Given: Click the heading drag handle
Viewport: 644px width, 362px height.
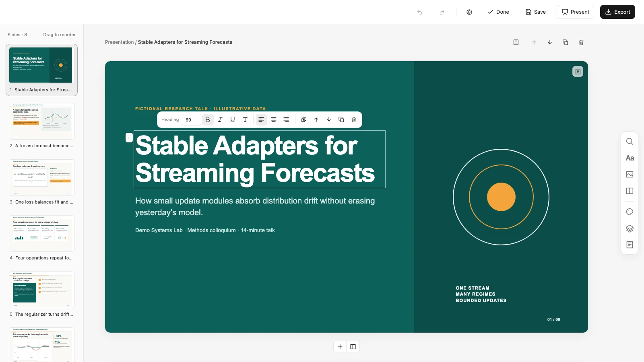Looking at the screenshot, I should 129,138.
